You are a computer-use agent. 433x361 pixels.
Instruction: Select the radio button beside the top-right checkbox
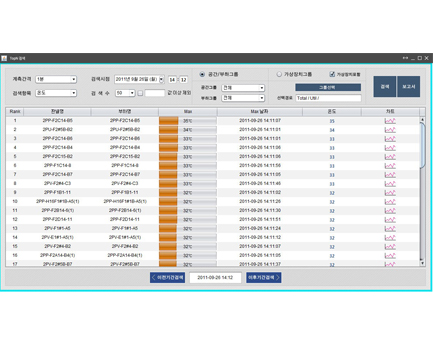click(279, 74)
